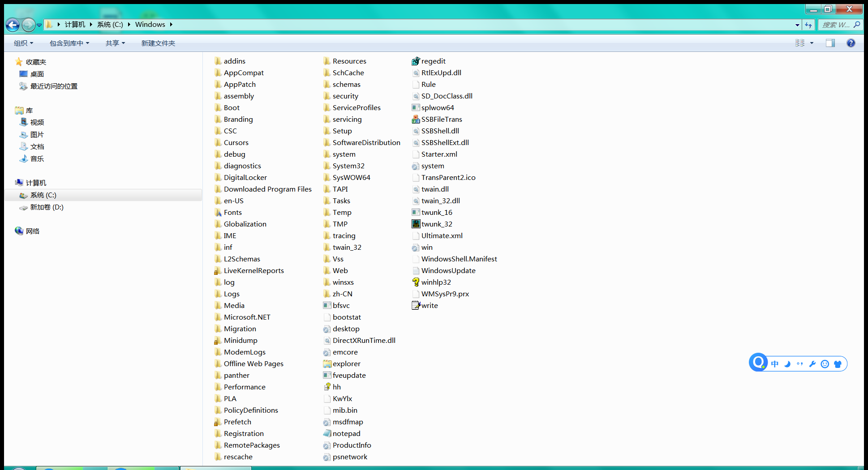Select the write application icon
The height and width of the screenshot is (470, 868).
tap(416, 305)
